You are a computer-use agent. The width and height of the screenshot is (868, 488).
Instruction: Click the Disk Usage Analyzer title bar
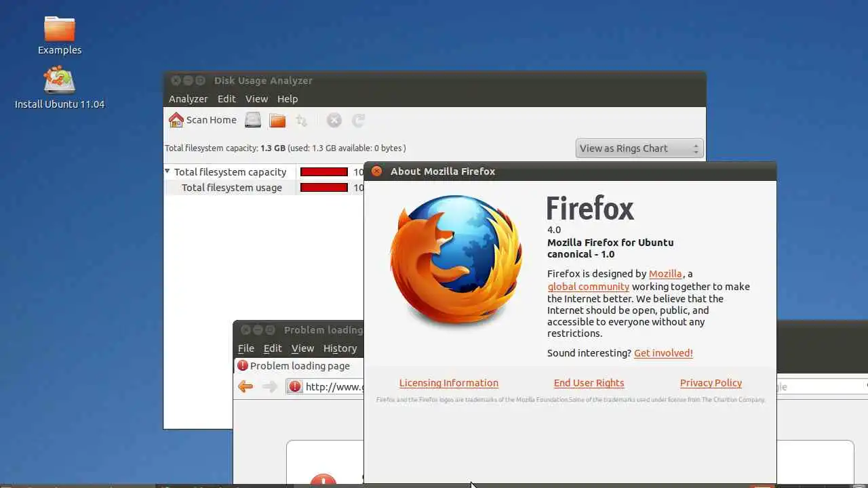[x=434, y=81]
